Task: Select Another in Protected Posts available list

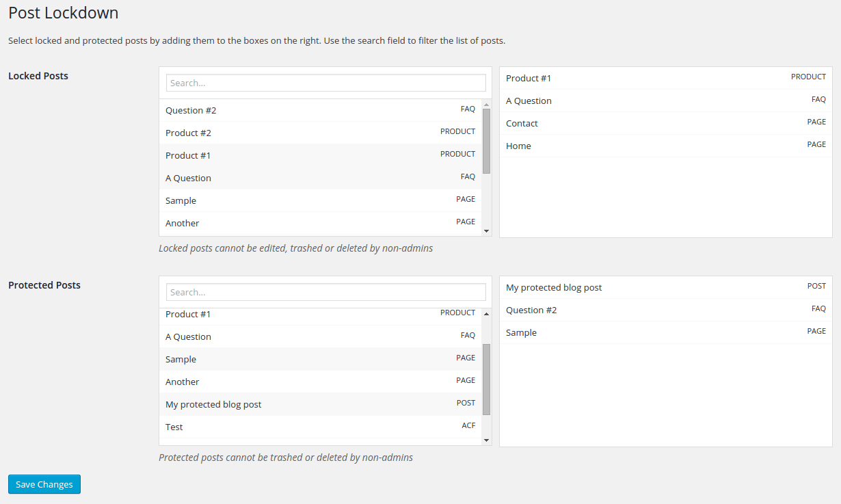Action: (321, 382)
